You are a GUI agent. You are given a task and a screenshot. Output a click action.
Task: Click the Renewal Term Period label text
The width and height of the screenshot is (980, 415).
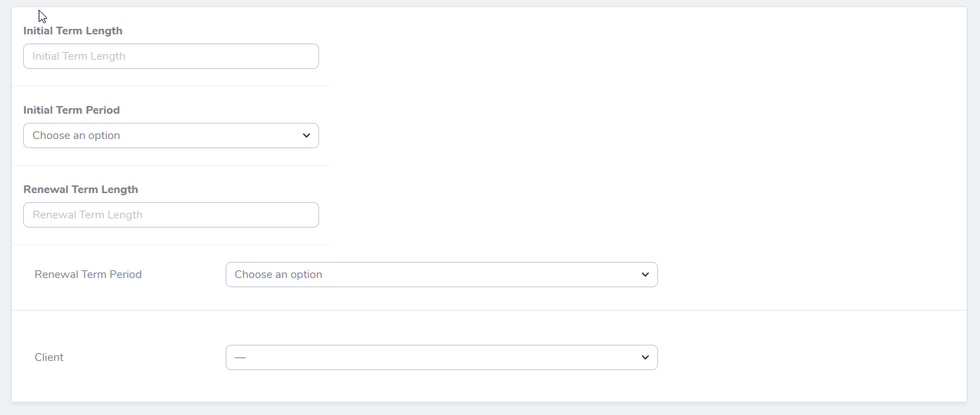[x=88, y=275]
